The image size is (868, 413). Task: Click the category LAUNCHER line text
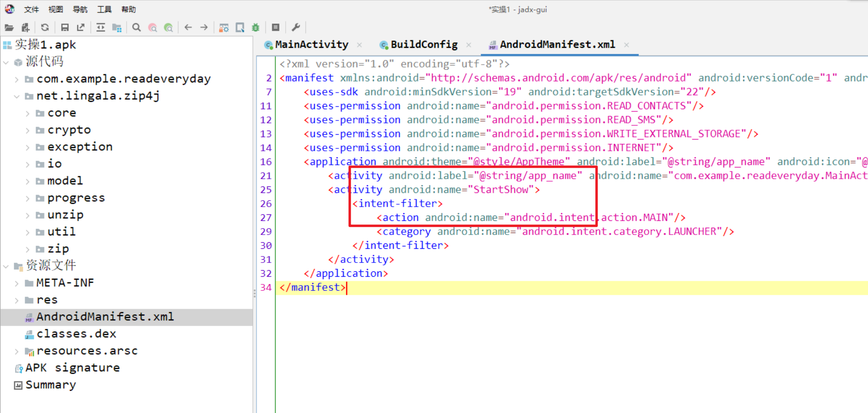[555, 232]
